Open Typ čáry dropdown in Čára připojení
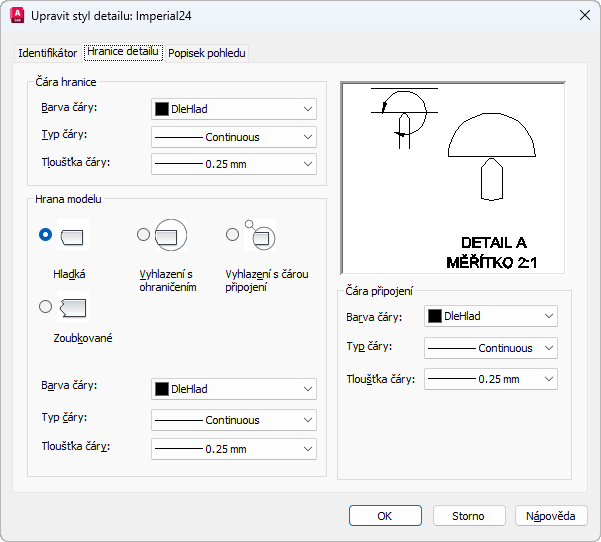Image resolution: width=601 pixels, height=542 pixels. coord(491,348)
